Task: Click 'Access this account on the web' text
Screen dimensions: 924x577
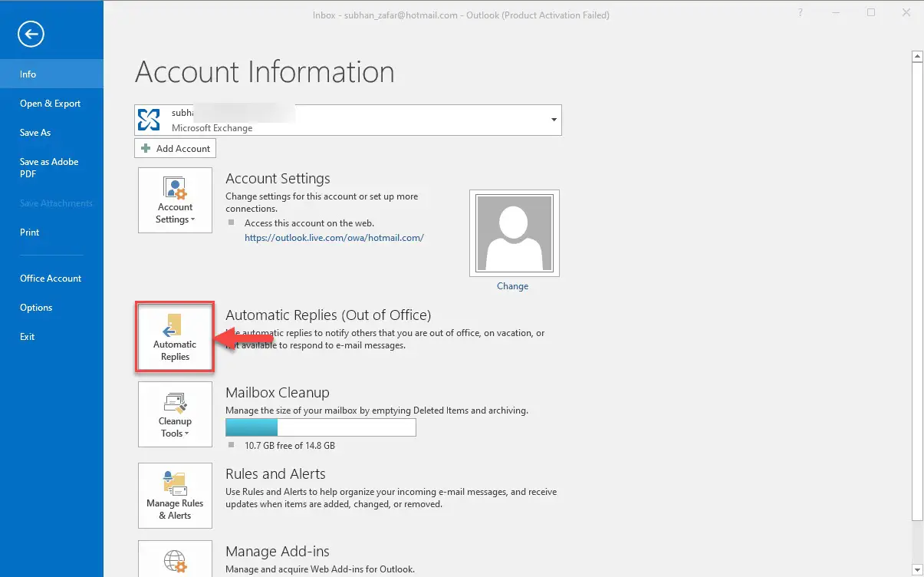Action: tap(309, 223)
